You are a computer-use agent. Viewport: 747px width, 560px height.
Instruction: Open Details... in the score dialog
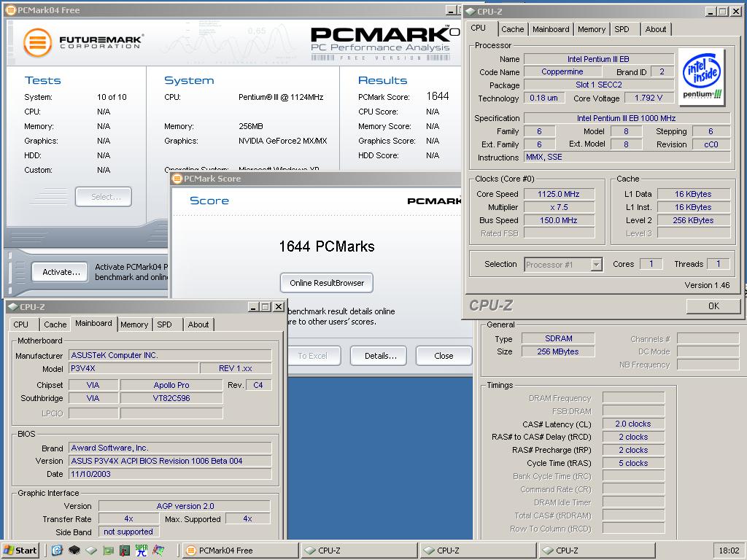click(x=379, y=356)
